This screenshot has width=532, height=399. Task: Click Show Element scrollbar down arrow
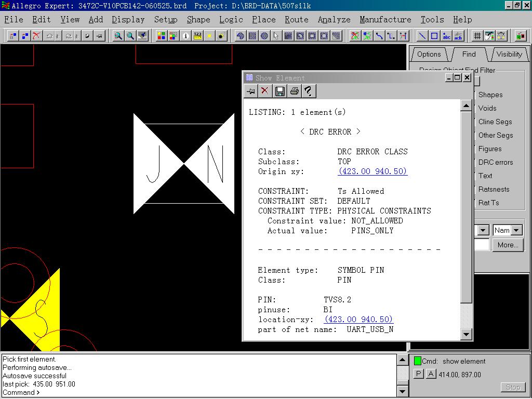point(466,334)
